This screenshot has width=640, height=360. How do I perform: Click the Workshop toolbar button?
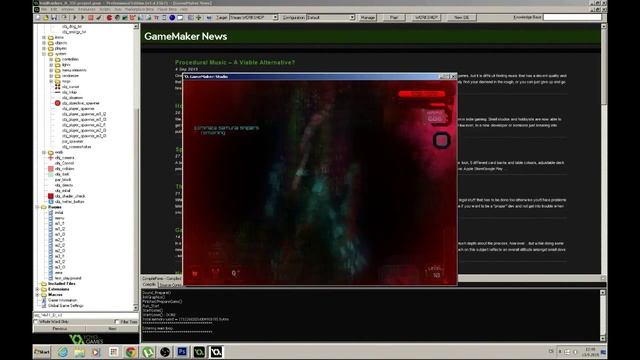click(x=426, y=18)
